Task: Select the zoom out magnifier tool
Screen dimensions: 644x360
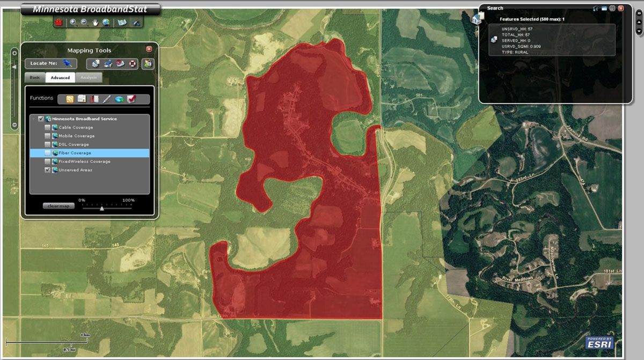Action: (x=85, y=22)
